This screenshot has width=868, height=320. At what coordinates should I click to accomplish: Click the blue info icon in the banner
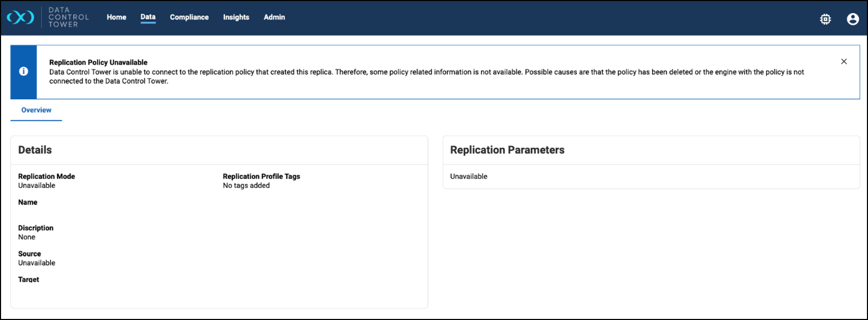click(24, 71)
